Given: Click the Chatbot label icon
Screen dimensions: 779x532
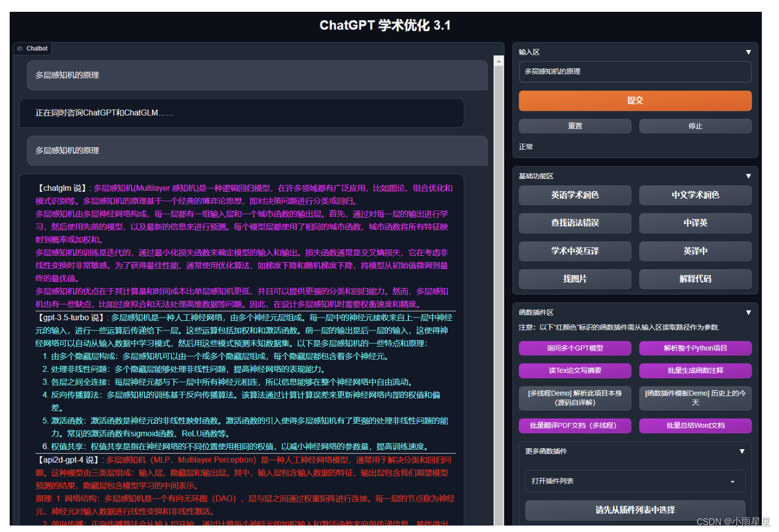Looking at the screenshot, I should pyautogui.click(x=20, y=48).
